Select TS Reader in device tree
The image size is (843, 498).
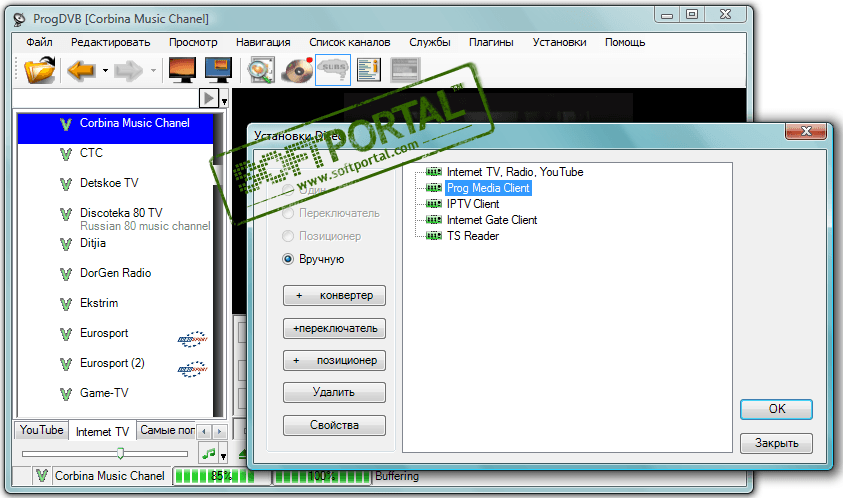(x=473, y=236)
